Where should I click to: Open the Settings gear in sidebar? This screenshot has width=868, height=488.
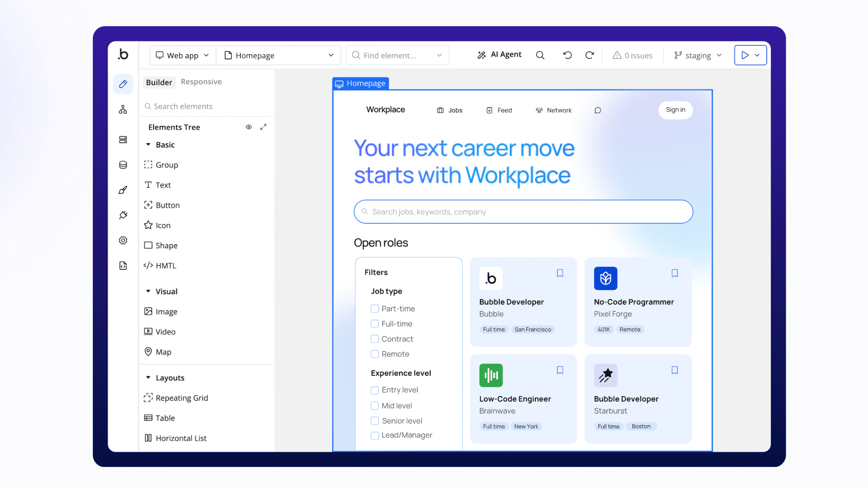tap(123, 240)
